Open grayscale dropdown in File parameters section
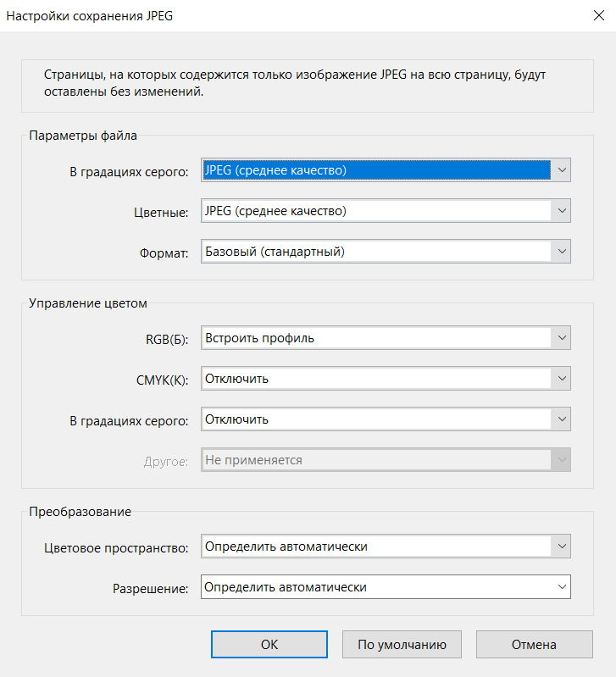 tap(386, 170)
